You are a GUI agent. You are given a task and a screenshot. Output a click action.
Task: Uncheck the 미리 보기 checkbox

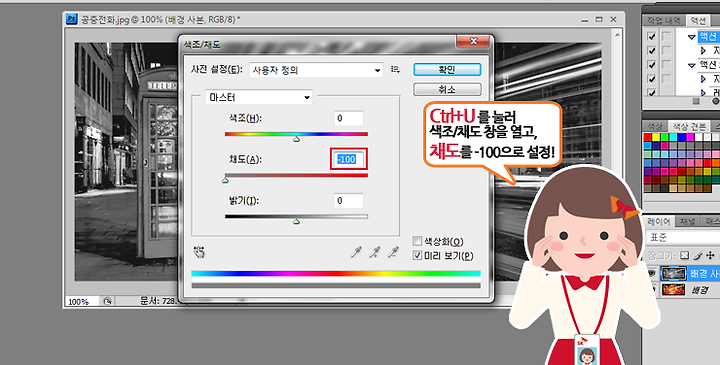pos(417,255)
